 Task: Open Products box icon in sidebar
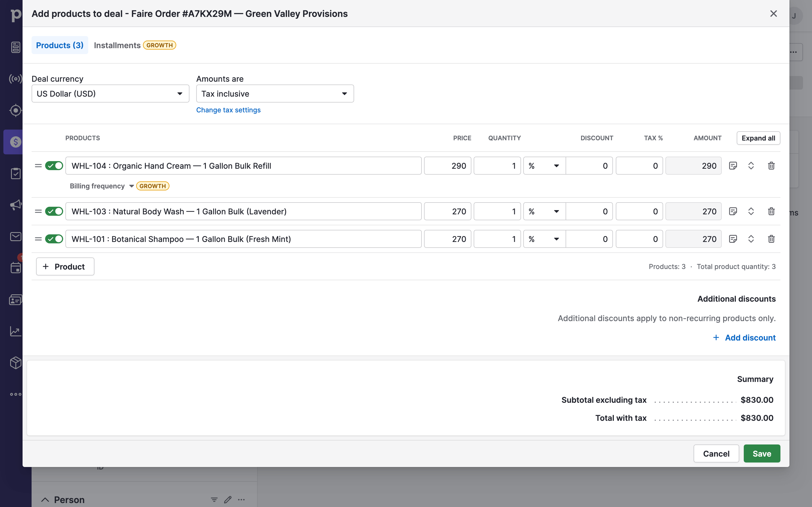16,363
